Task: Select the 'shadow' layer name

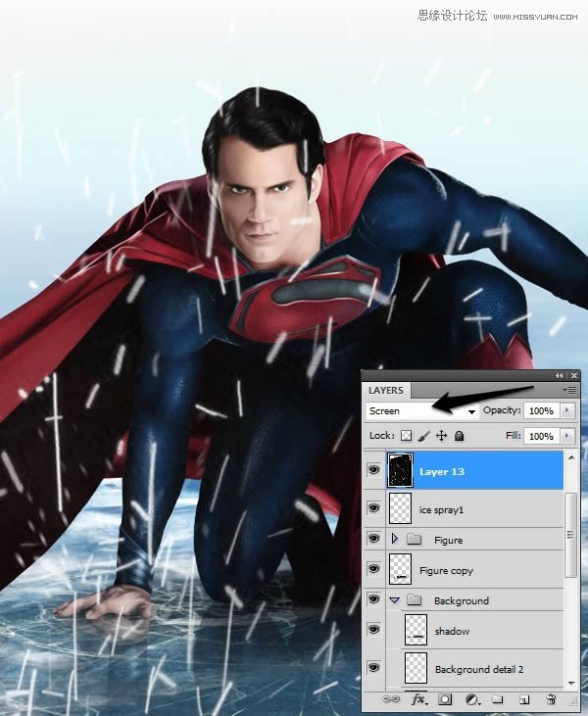Action: point(452,632)
